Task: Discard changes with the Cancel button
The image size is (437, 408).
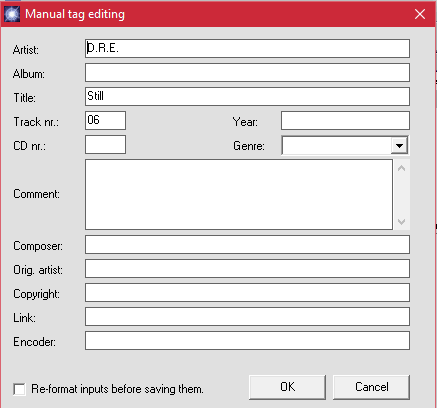Action: pyautogui.click(x=371, y=387)
